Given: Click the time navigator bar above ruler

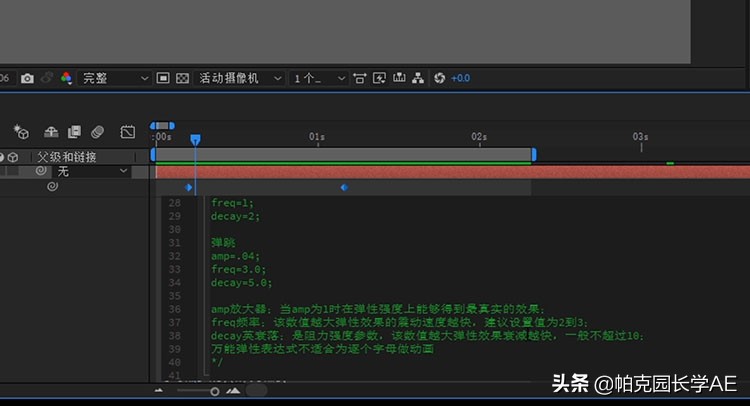Looking at the screenshot, I should 162,126.
